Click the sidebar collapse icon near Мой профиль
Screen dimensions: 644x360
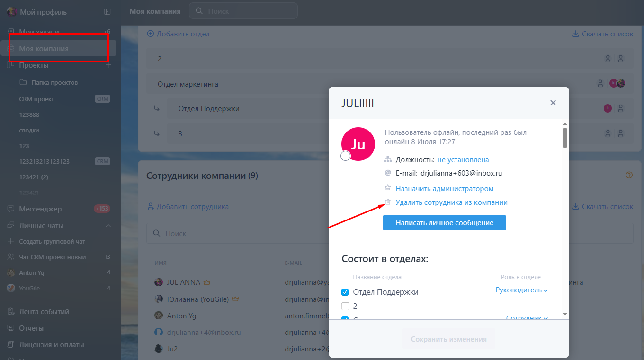coord(107,12)
